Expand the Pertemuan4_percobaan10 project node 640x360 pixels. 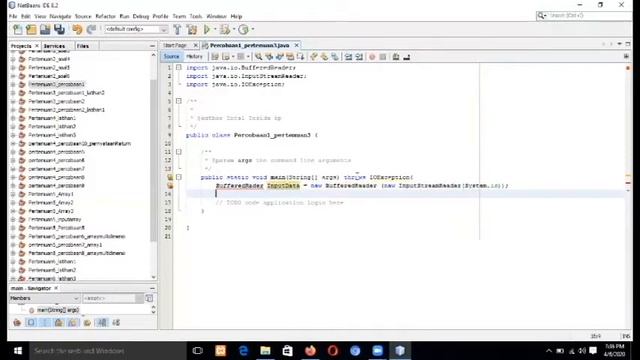click(x=13, y=144)
